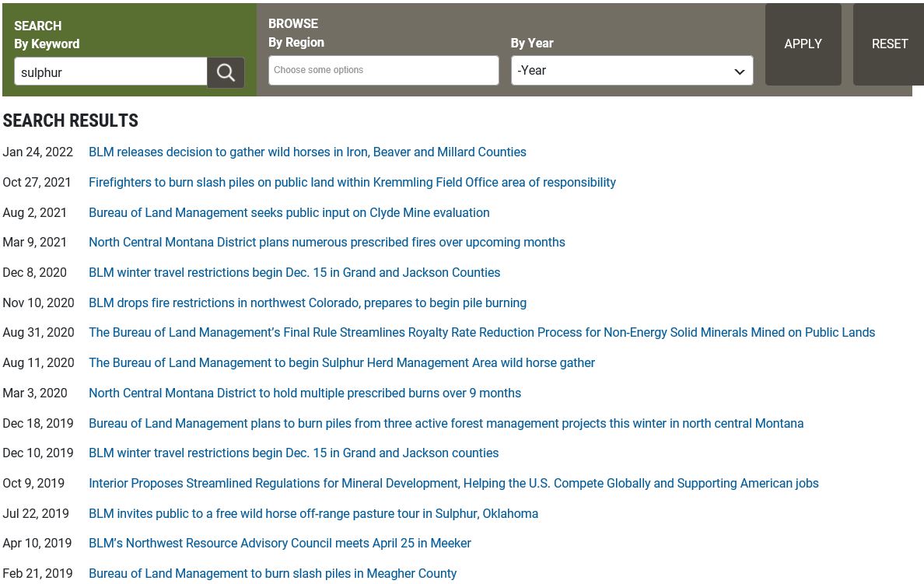
Task: Open Interior Proposes Streamlined Regulations article
Action: [453, 484]
